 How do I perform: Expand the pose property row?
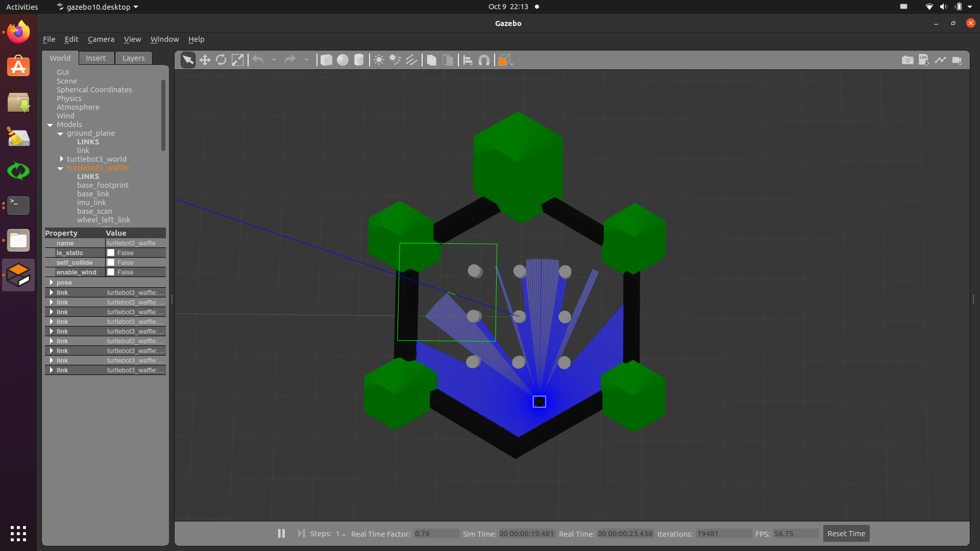(x=52, y=282)
